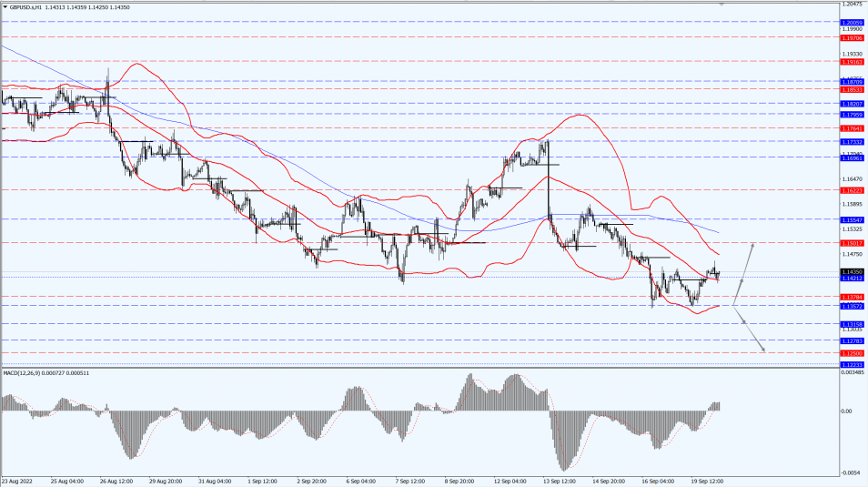Click the downward gray forecast arrow tip
The image size is (868, 487).
pos(763,350)
